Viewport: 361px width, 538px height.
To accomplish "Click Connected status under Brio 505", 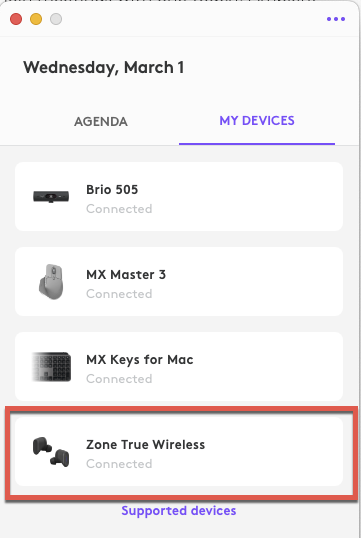I will pos(119,209).
